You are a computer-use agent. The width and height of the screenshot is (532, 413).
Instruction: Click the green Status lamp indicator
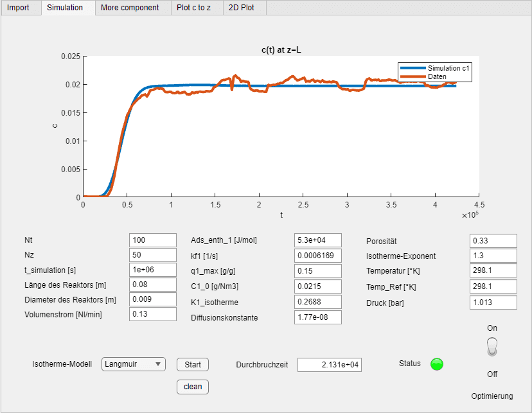(436, 364)
